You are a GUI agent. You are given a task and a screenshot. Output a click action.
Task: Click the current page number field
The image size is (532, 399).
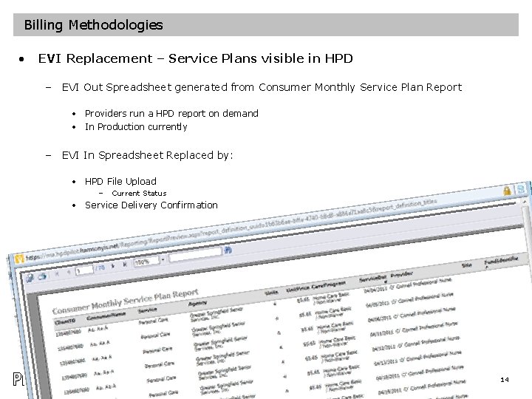84,270
